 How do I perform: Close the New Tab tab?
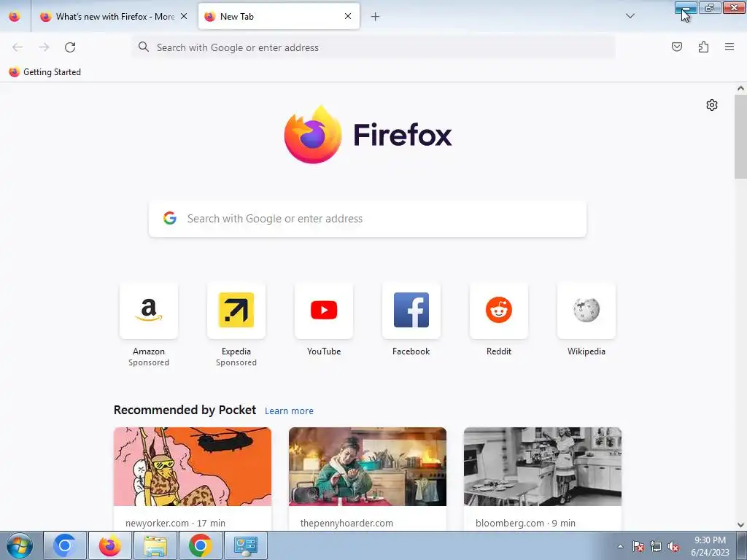348,16
